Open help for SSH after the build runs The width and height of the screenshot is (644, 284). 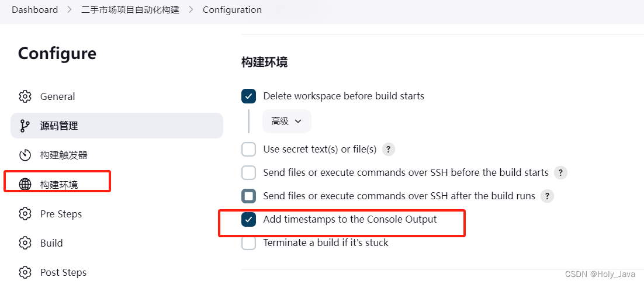[x=547, y=196]
